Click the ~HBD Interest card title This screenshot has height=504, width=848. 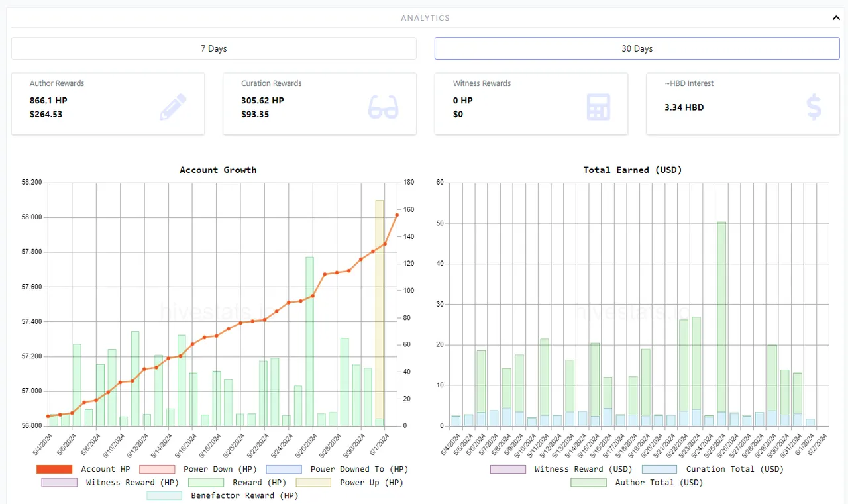click(x=689, y=83)
